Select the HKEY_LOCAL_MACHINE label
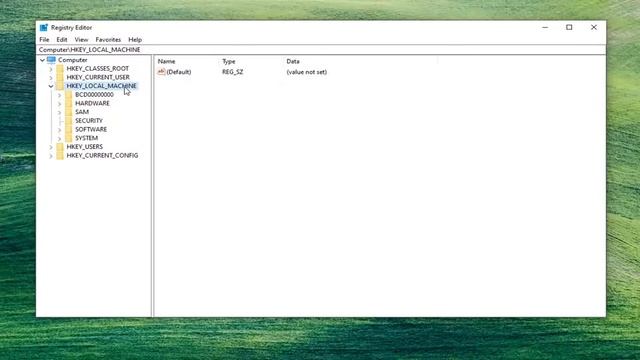Image resolution: width=640 pixels, height=360 pixels. click(x=101, y=86)
